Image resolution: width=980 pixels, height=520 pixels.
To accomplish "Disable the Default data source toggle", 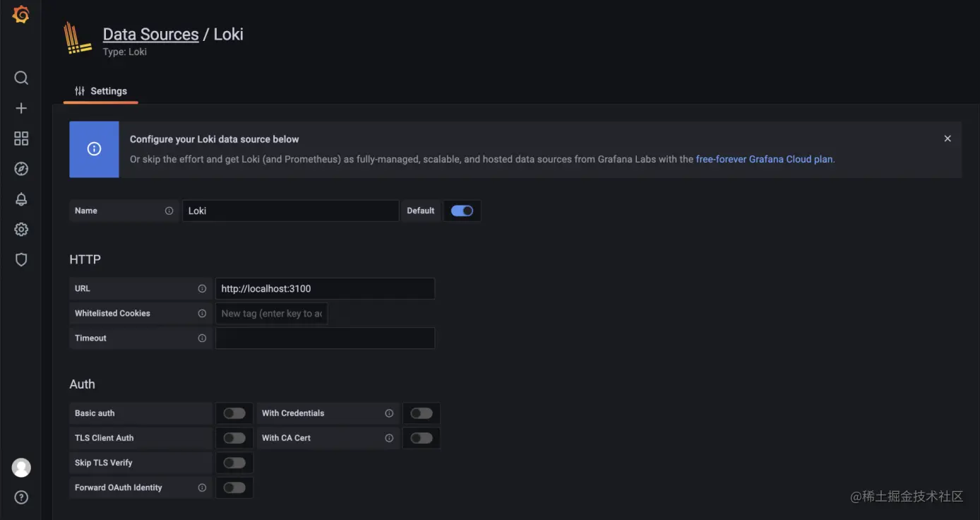I will 462,211.
